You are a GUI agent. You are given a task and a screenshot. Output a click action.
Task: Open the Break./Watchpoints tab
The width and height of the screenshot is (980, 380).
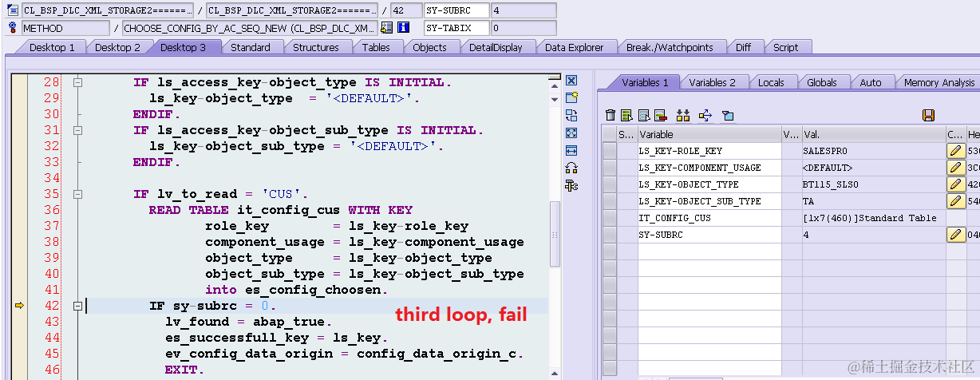coord(670,47)
